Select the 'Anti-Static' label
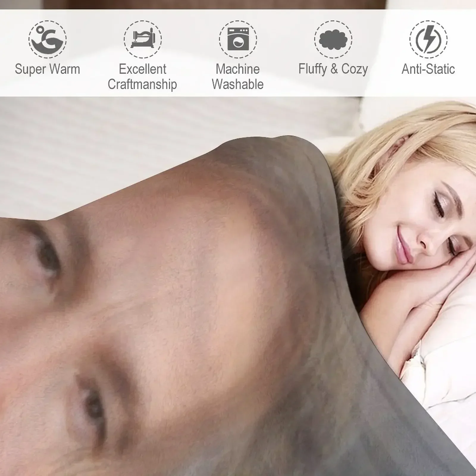476x476 pixels. 428,69
